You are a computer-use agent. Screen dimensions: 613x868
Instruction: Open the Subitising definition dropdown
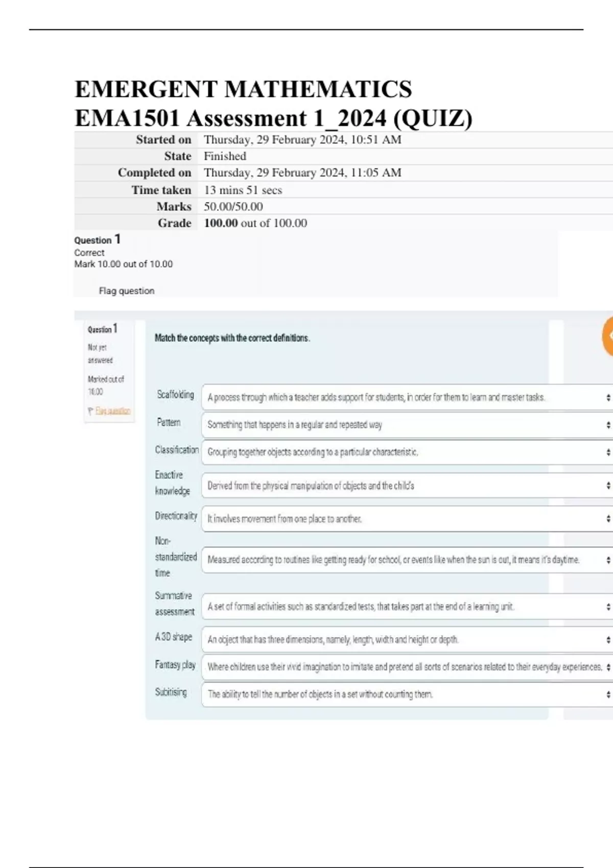(406, 694)
